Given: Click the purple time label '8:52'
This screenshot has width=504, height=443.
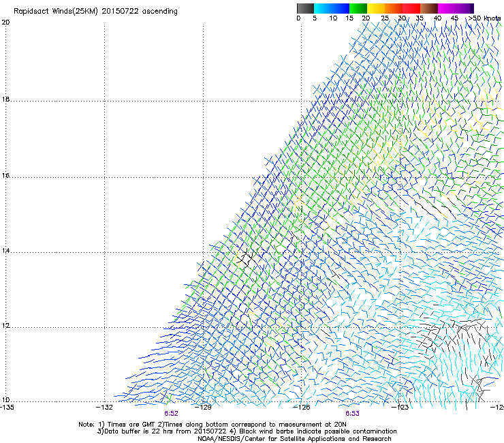Looking at the screenshot, I should pyautogui.click(x=171, y=414).
